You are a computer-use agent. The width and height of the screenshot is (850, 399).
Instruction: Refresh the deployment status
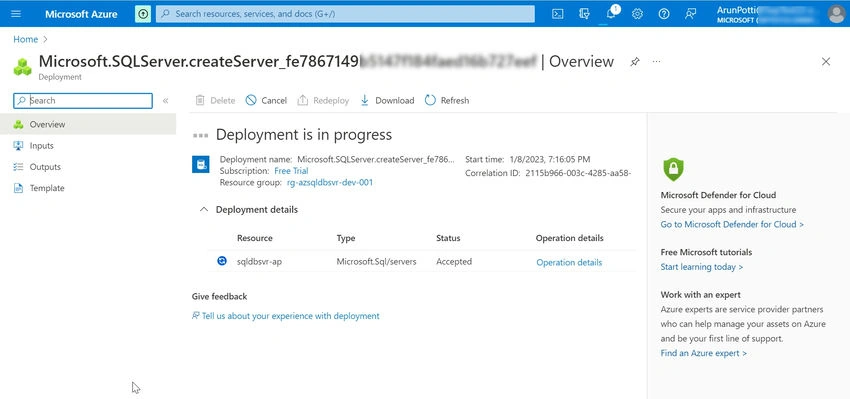coord(447,100)
